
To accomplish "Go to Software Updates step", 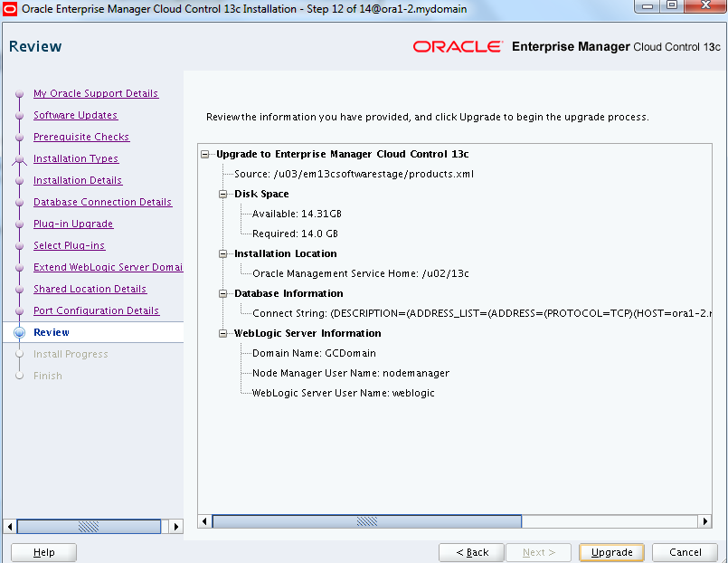I will coord(75,116).
